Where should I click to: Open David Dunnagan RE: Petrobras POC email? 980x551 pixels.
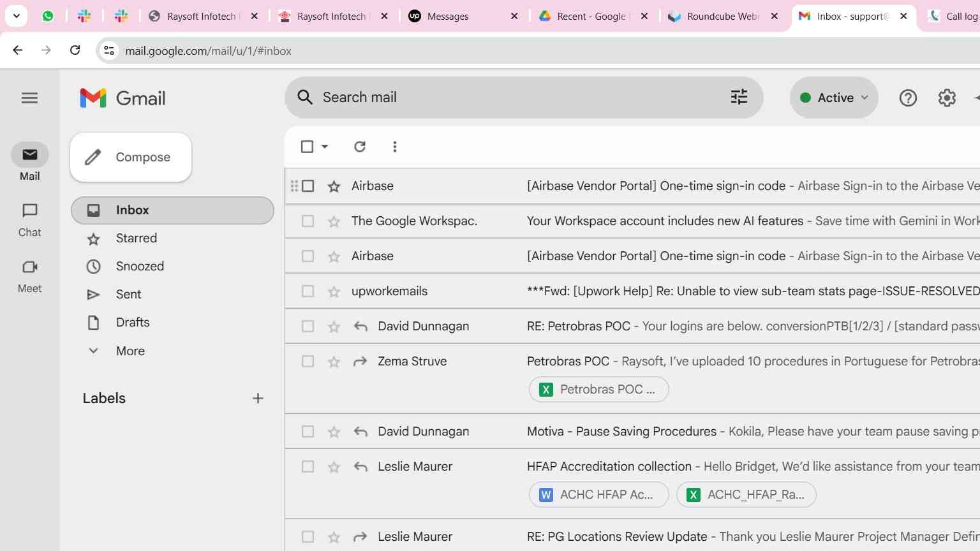[x=632, y=327]
